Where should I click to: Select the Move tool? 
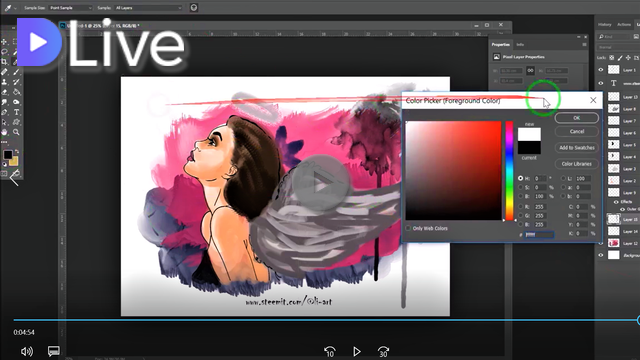pyautogui.click(x=4, y=42)
